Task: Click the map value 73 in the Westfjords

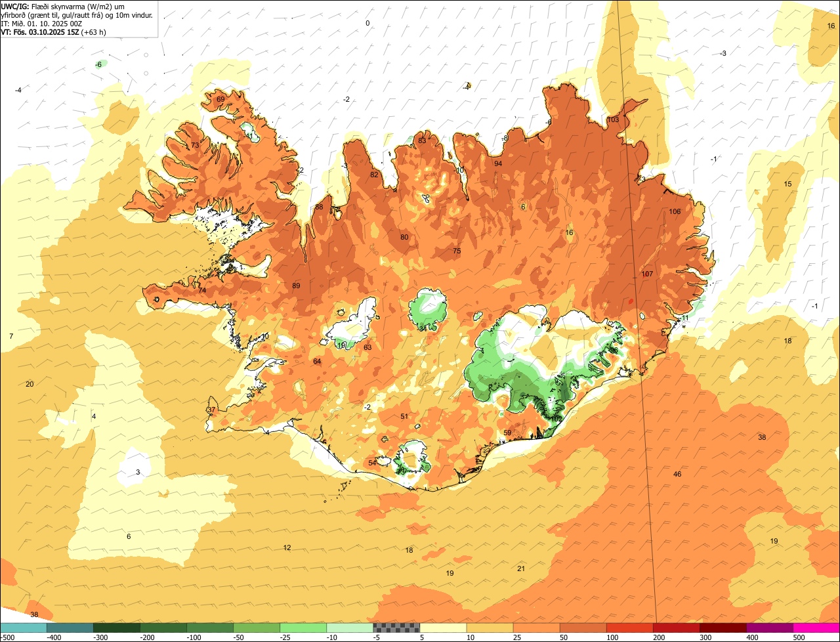Action: pyautogui.click(x=195, y=145)
